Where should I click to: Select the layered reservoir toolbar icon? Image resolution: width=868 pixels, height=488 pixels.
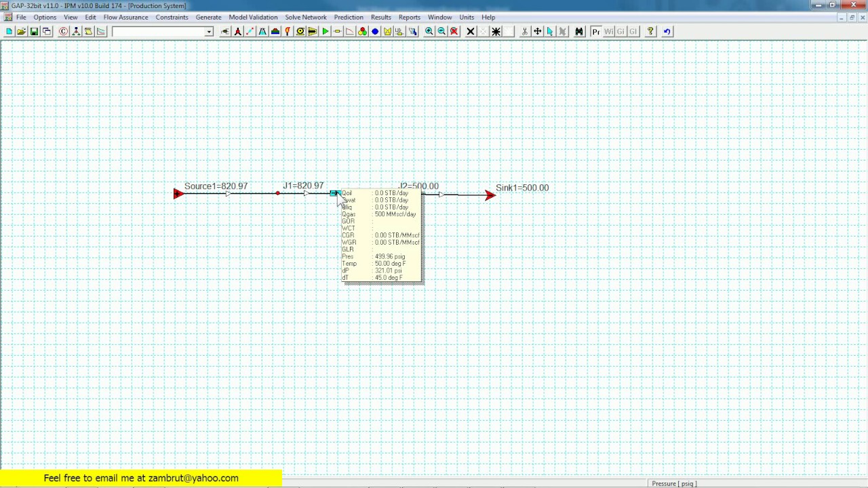click(x=275, y=31)
